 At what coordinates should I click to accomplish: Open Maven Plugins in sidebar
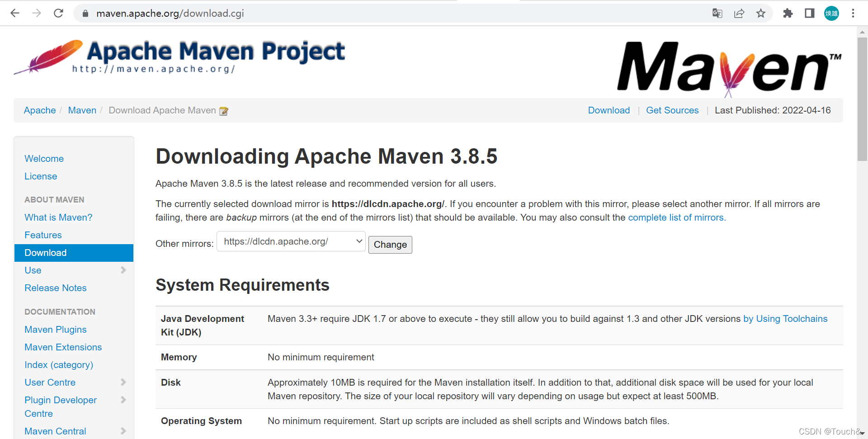point(56,330)
